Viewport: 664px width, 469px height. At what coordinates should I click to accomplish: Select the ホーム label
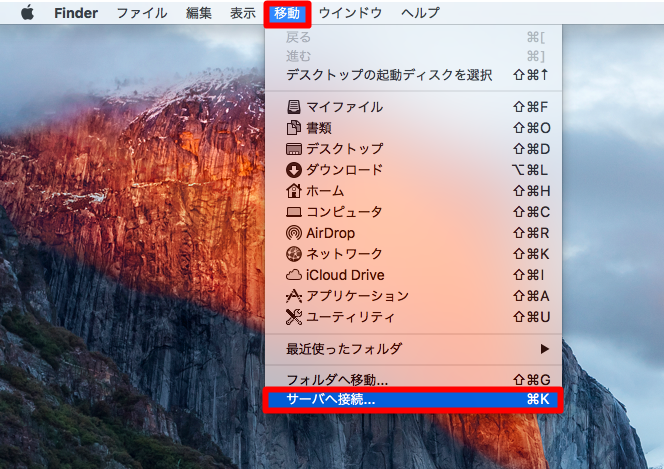coord(325,191)
